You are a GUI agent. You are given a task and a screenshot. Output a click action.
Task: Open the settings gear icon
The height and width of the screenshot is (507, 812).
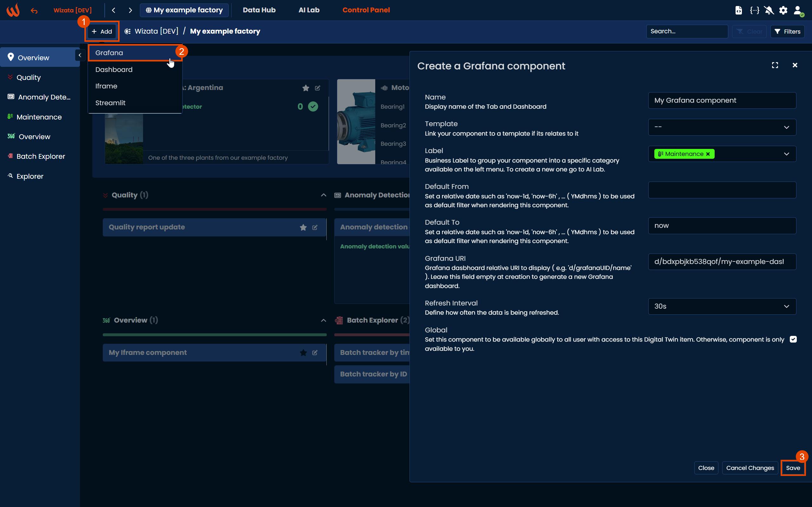tap(783, 10)
